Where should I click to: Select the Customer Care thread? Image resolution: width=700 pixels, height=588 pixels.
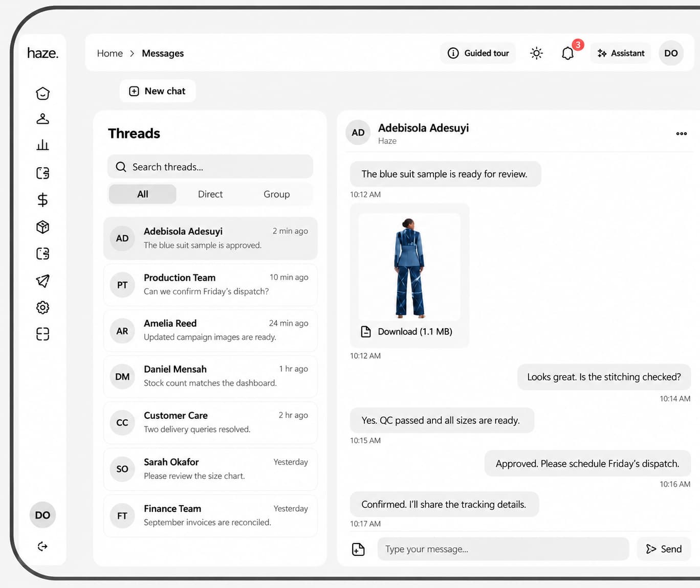coord(210,423)
